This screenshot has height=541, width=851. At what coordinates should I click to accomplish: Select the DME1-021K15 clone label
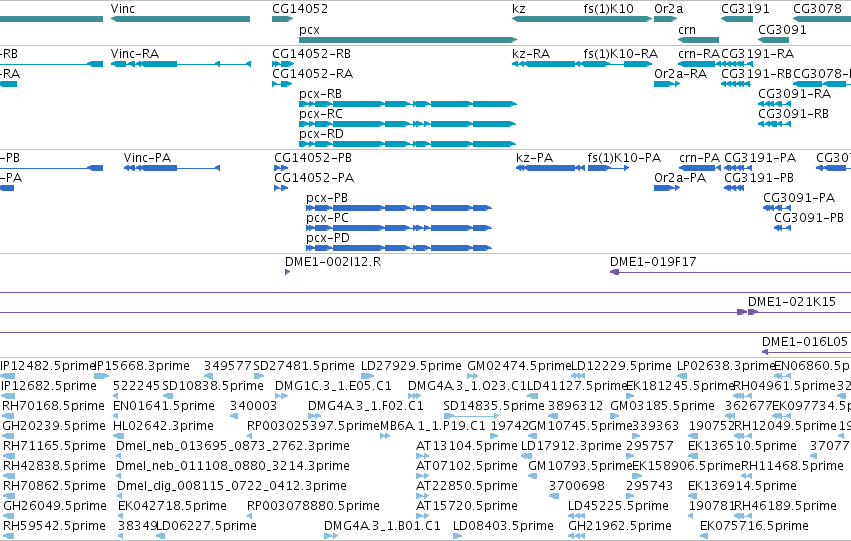pyautogui.click(x=792, y=302)
